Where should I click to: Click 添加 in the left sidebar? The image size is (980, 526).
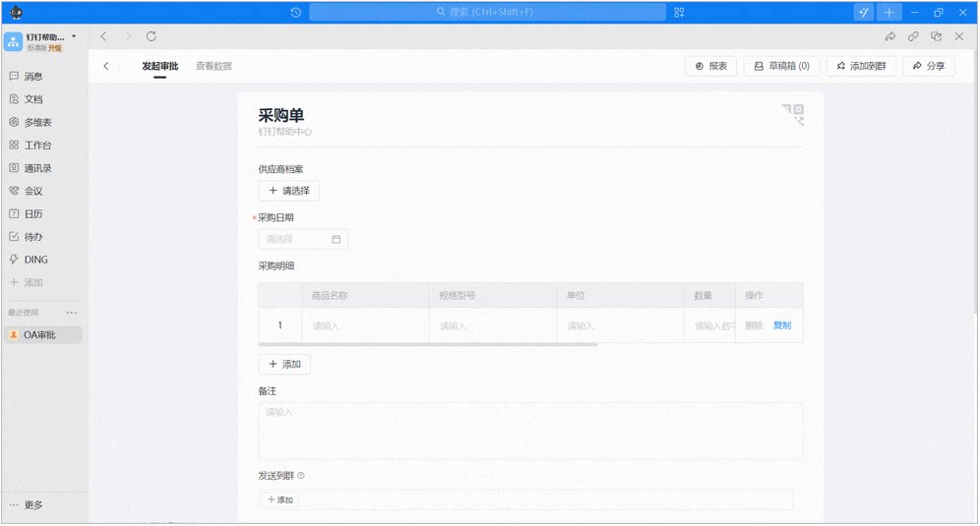(x=27, y=282)
